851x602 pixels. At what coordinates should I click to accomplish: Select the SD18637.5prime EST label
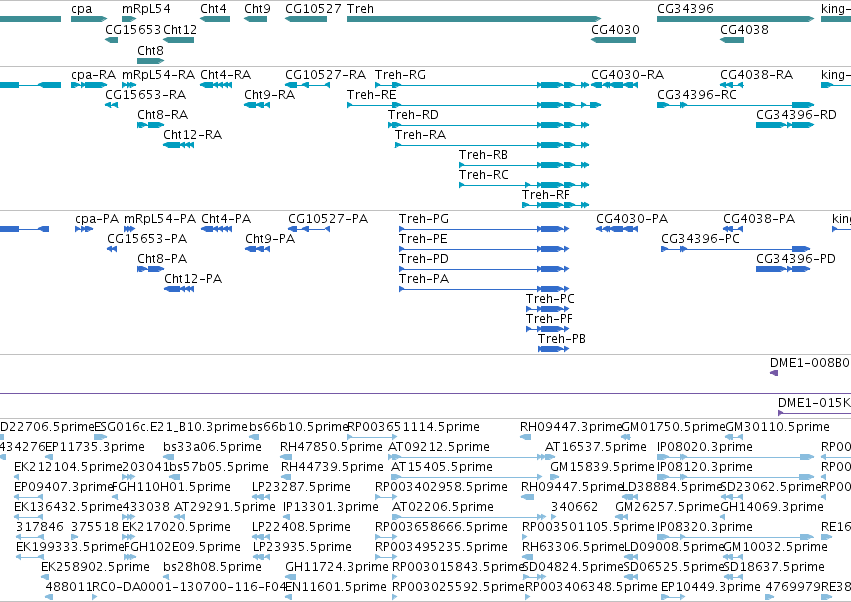tap(774, 567)
